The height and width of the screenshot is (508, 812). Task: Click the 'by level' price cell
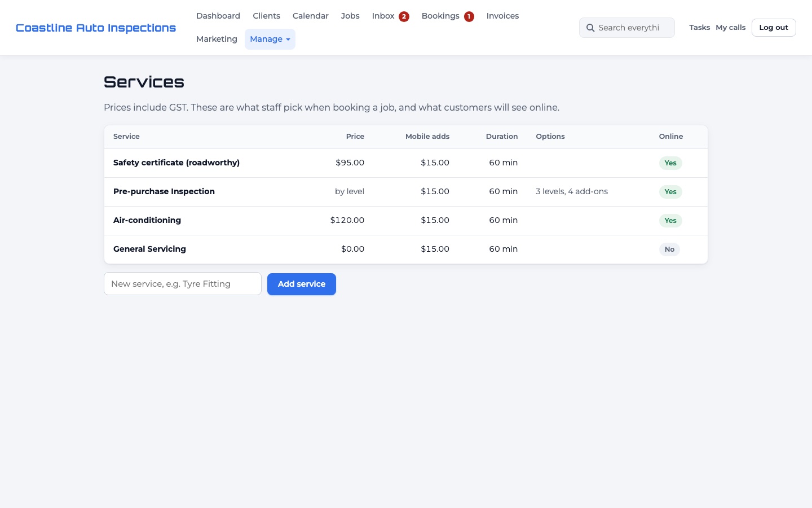[350, 191]
